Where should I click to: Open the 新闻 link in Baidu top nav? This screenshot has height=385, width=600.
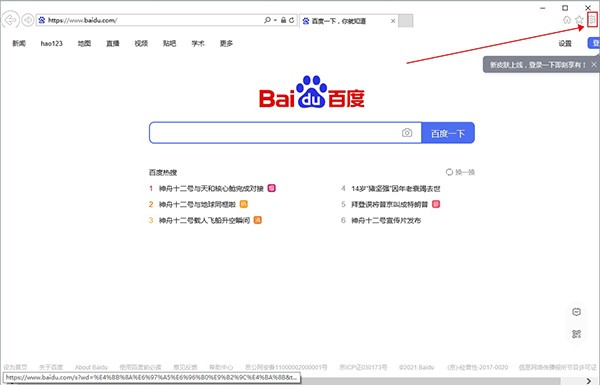tap(19, 43)
